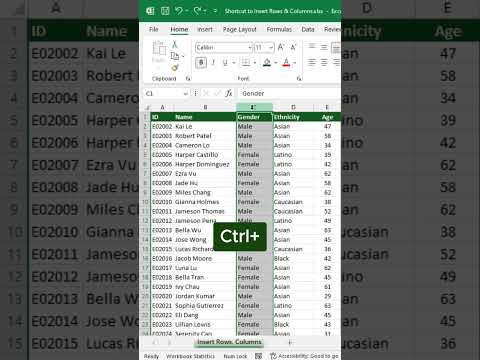
Task: Expand the Font Color dropdown arrow
Action: coord(295,63)
